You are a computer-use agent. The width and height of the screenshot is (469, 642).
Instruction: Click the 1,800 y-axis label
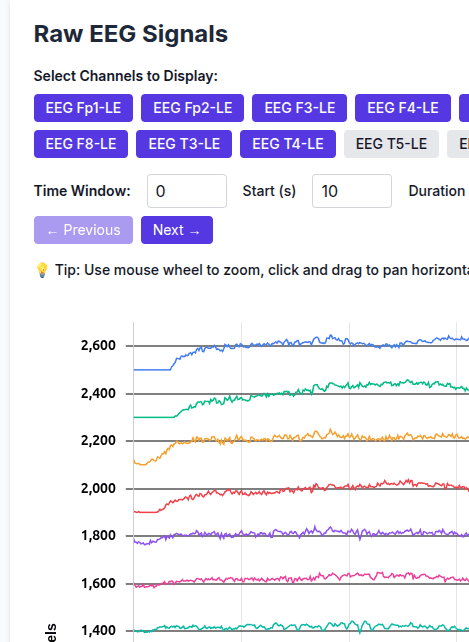(x=98, y=536)
